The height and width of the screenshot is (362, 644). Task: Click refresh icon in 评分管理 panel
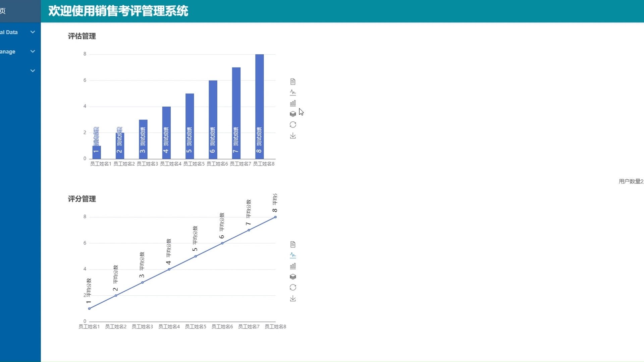click(293, 287)
